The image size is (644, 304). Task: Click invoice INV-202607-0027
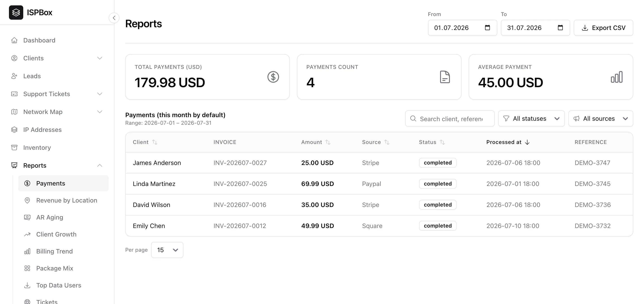click(240, 163)
